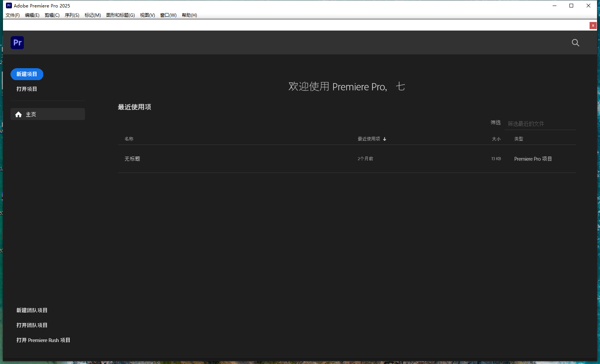
Task: Sort recent files by the 名称 column
Action: (129, 139)
